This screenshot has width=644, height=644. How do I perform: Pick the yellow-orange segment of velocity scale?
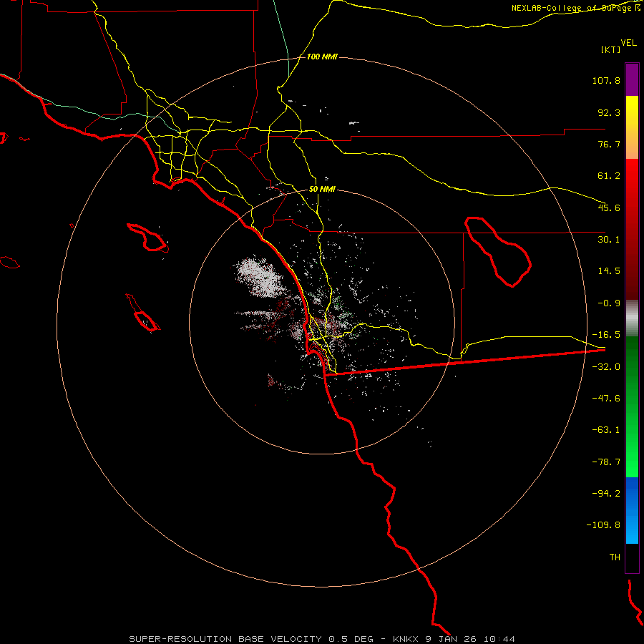coord(632,127)
